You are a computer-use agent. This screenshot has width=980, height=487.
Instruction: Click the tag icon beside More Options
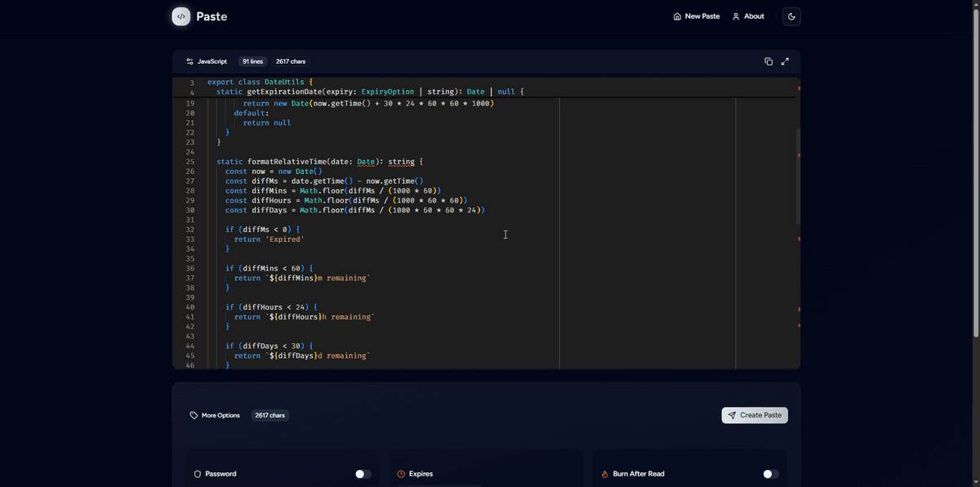(194, 415)
